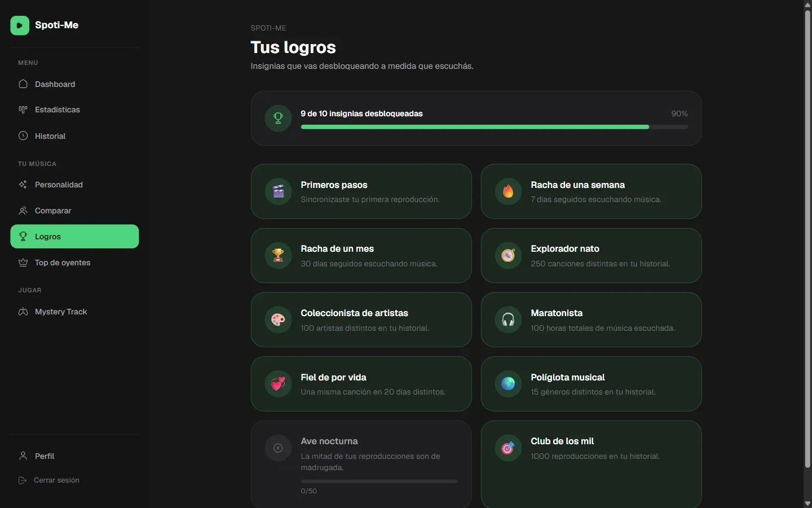Open the Personalidad page
Image resolution: width=812 pixels, height=508 pixels.
tap(74, 185)
